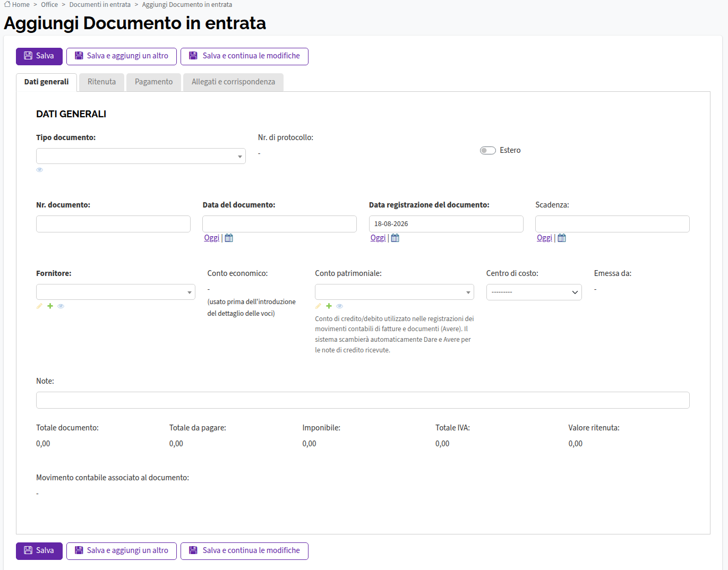Click into the Note text field
This screenshot has height=570, width=728.
tap(363, 400)
